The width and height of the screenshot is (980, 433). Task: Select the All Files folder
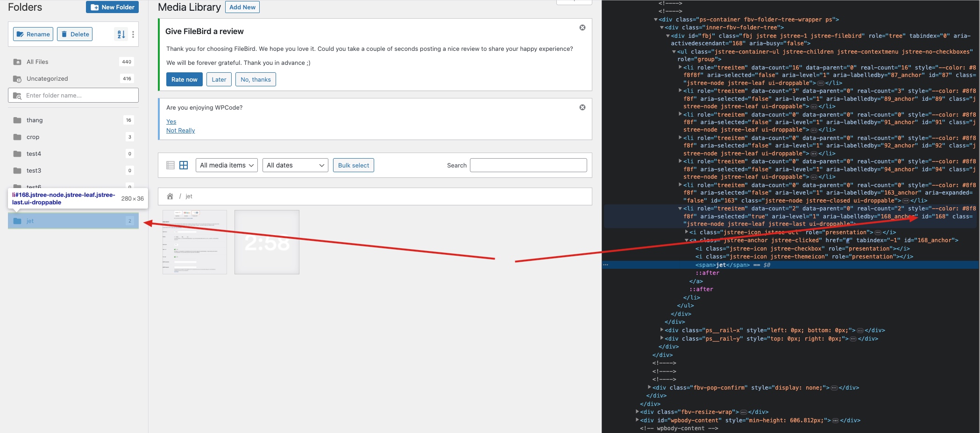coord(37,62)
